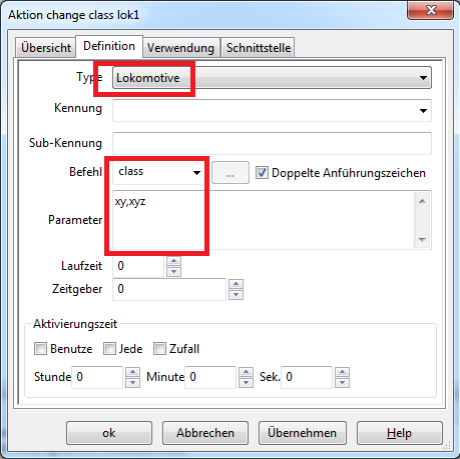The width and height of the screenshot is (460, 459).
Task: Click the Parameter box scrollbar down arrow
Action: tap(422, 240)
